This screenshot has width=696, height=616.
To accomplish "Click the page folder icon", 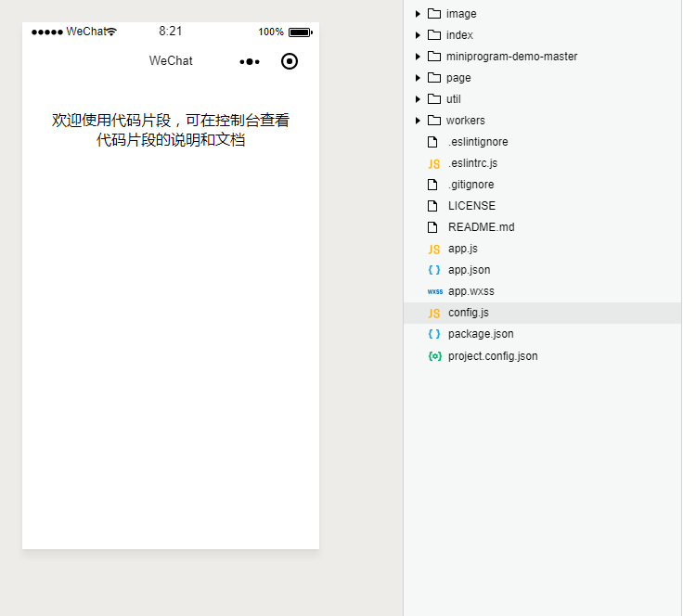I will [434, 78].
